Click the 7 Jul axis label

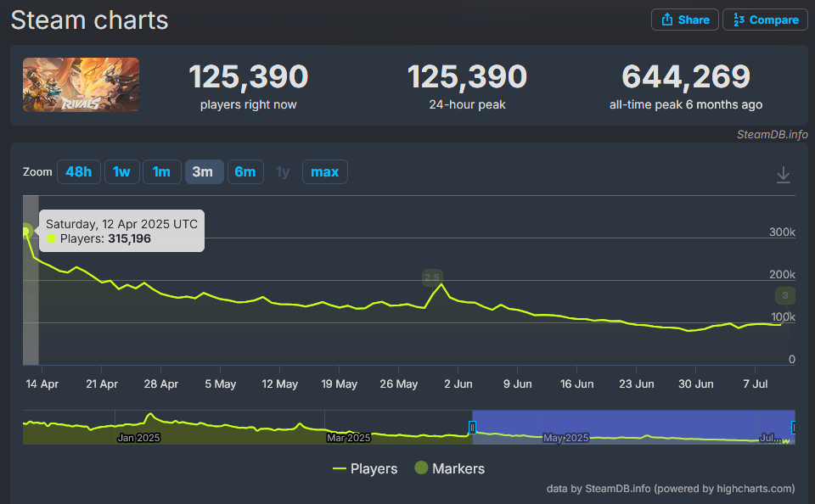[x=756, y=384]
